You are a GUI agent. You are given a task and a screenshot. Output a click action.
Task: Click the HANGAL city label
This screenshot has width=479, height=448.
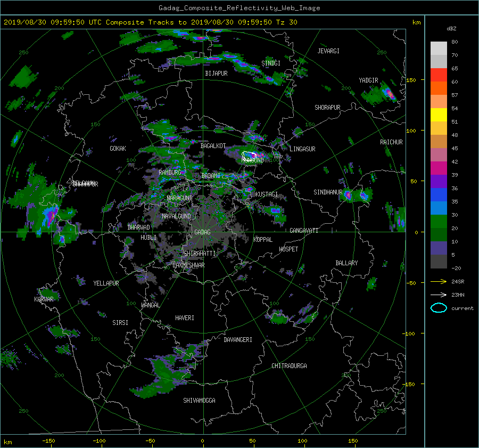coord(150,305)
